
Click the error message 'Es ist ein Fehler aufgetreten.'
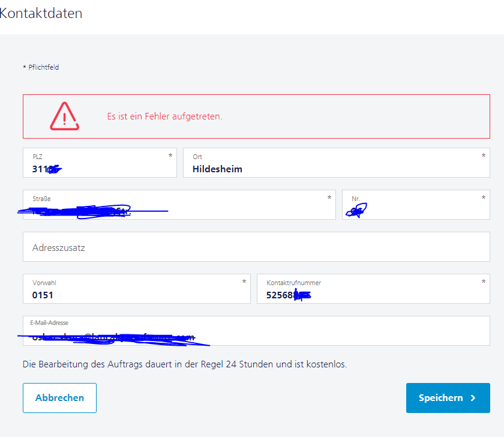coord(164,116)
